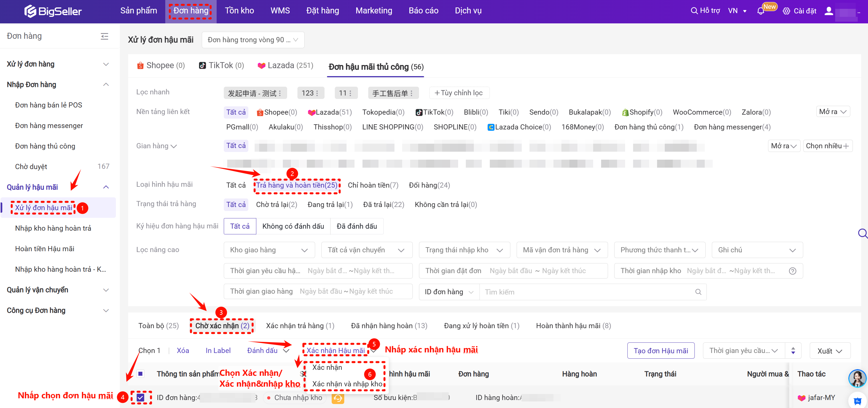Toggle the sort order arrows icon
The height and width of the screenshot is (408, 868).
click(793, 351)
